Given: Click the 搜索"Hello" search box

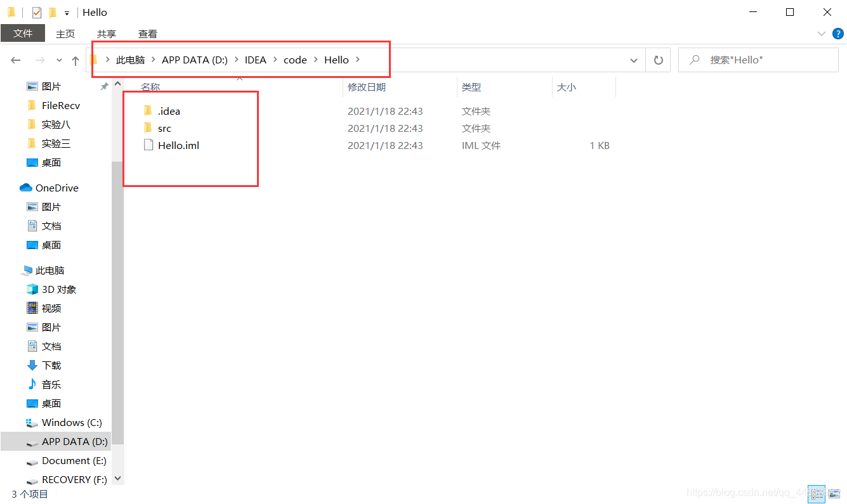Looking at the screenshot, I should (758, 60).
